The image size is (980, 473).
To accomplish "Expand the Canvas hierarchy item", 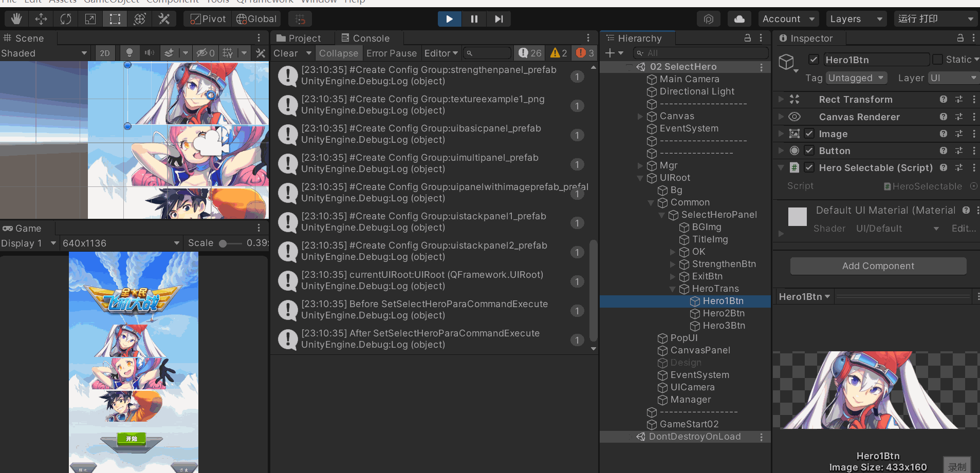I will (x=640, y=117).
